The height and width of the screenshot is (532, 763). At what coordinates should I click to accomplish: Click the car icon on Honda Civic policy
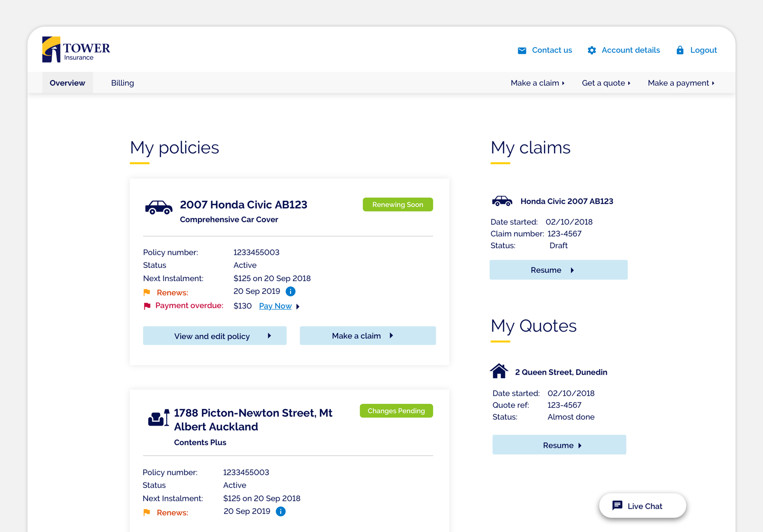[158, 207]
